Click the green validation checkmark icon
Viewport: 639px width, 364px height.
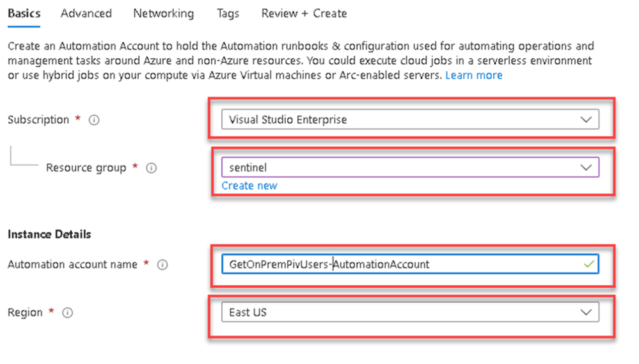click(x=588, y=264)
